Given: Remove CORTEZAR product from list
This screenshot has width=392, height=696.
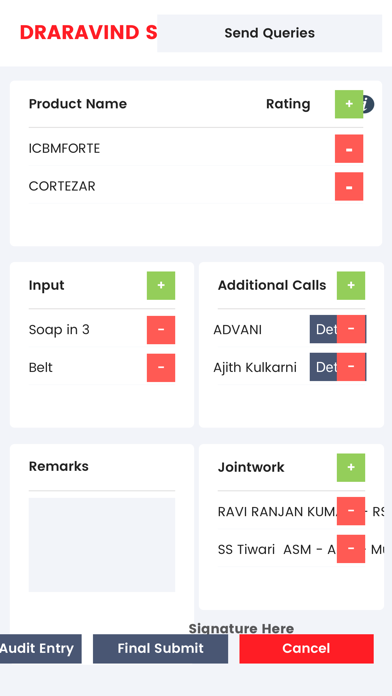Looking at the screenshot, I should click(x=349, y=186).
